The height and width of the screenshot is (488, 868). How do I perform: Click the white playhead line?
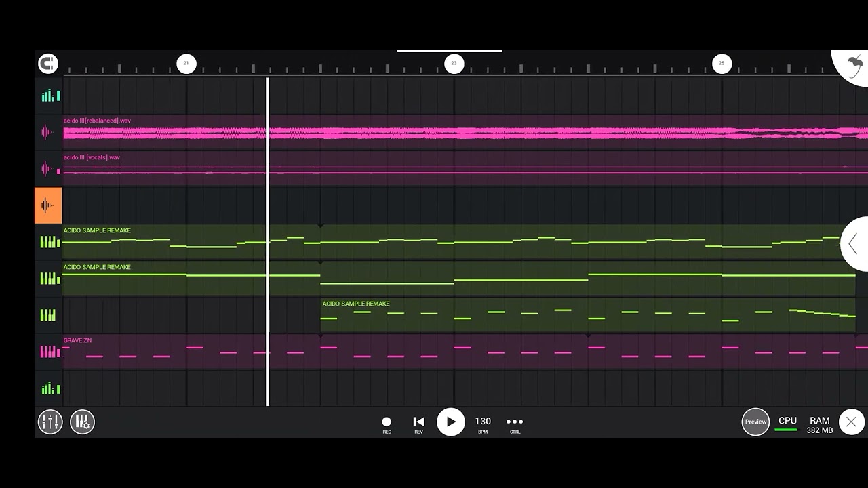[268, 241]
